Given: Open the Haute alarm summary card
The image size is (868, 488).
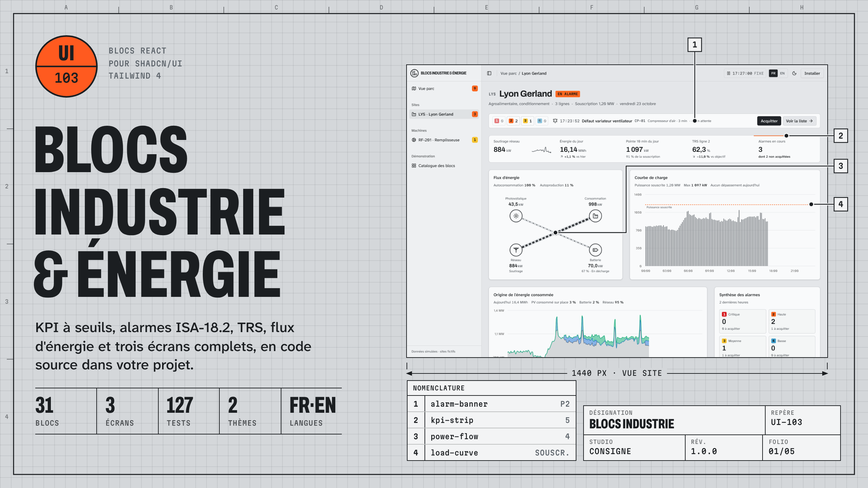Looking at the screenshot, I should point(792,321).
